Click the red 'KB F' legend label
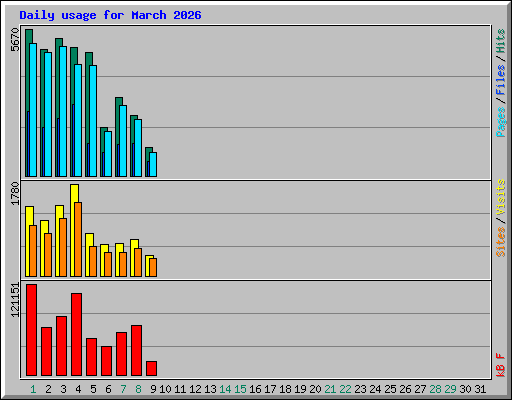The width and height of the screenshot is (512, 400). click(501, 365)
